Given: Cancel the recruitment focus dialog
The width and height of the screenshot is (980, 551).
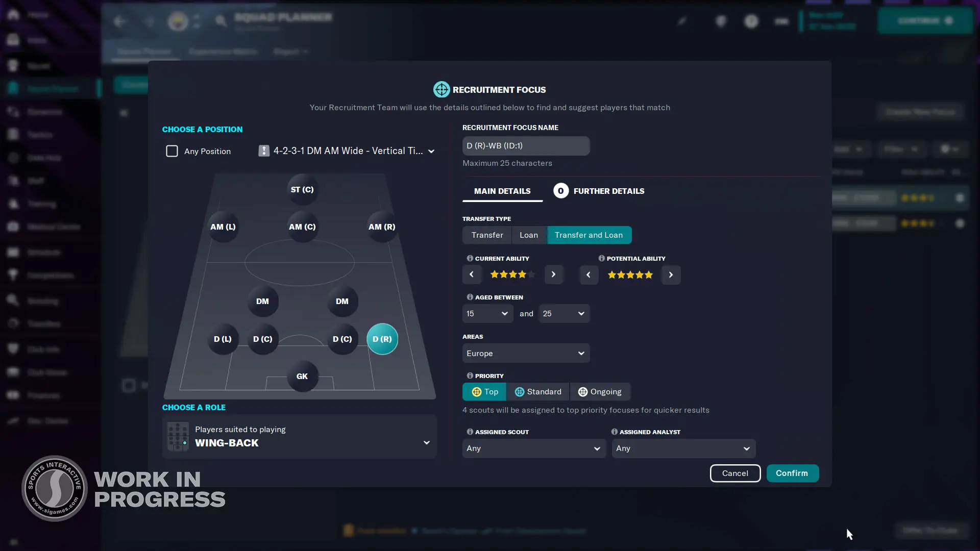Looking at the screenshot, I should 735,473.
